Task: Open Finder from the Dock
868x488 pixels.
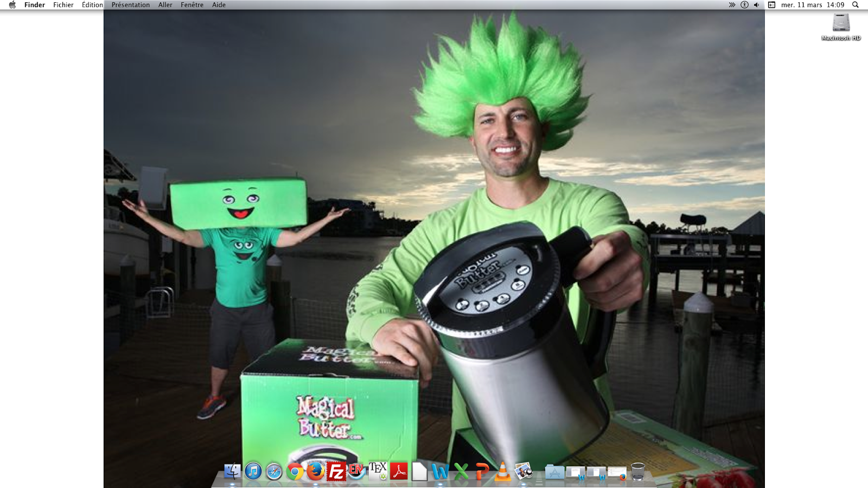Action: coord(232,471)
